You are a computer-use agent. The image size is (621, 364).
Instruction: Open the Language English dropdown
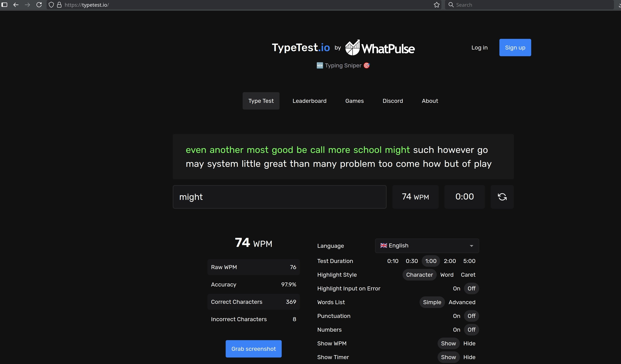tap(427, 246)
